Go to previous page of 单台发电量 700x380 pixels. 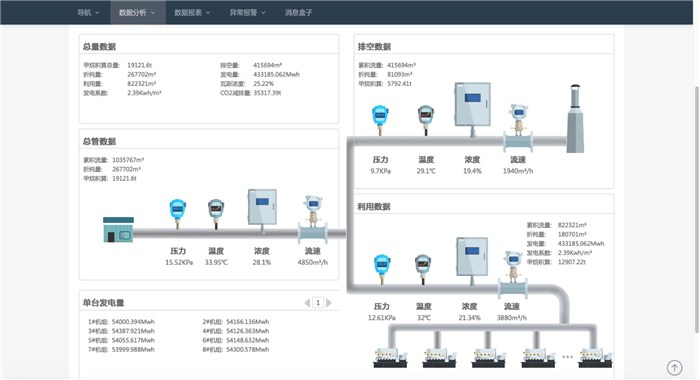(307, 303)
